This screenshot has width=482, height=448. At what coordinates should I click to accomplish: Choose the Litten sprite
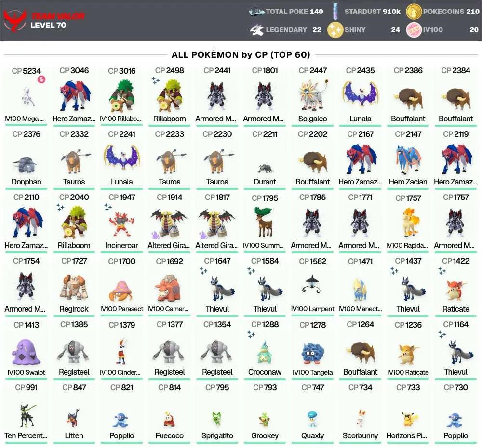click(x=74, y=418)
